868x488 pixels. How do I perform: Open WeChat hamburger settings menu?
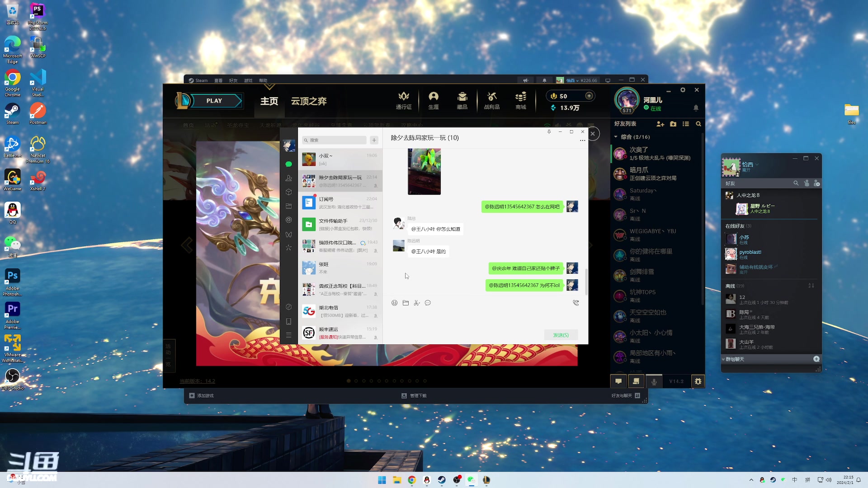click(288, 335)
